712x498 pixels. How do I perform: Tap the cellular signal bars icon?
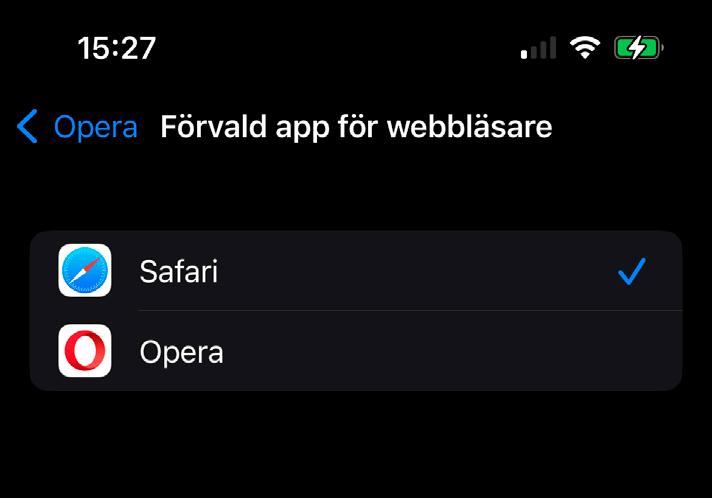tap(539, 48)
